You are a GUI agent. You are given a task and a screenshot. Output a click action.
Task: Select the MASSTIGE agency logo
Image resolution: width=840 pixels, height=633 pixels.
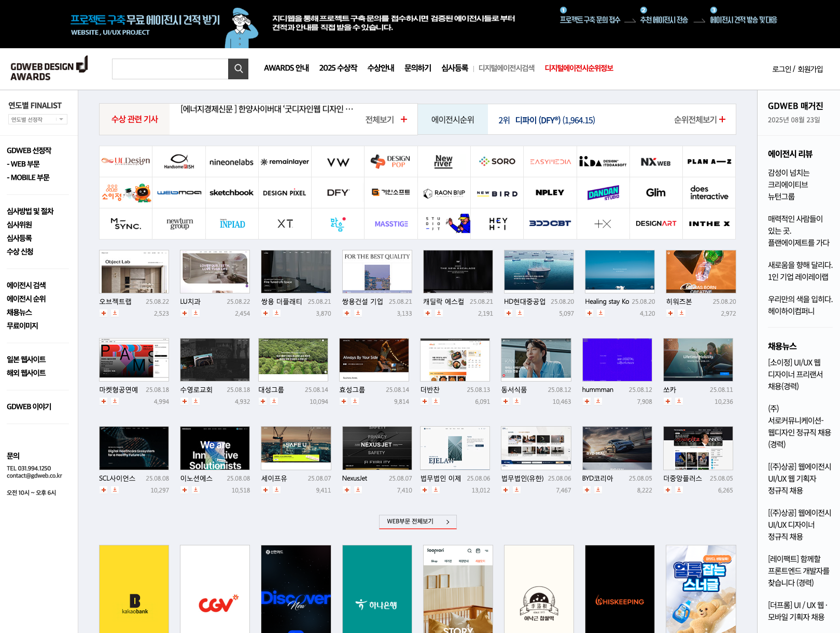pyautogui.click(x=391, y=223)
